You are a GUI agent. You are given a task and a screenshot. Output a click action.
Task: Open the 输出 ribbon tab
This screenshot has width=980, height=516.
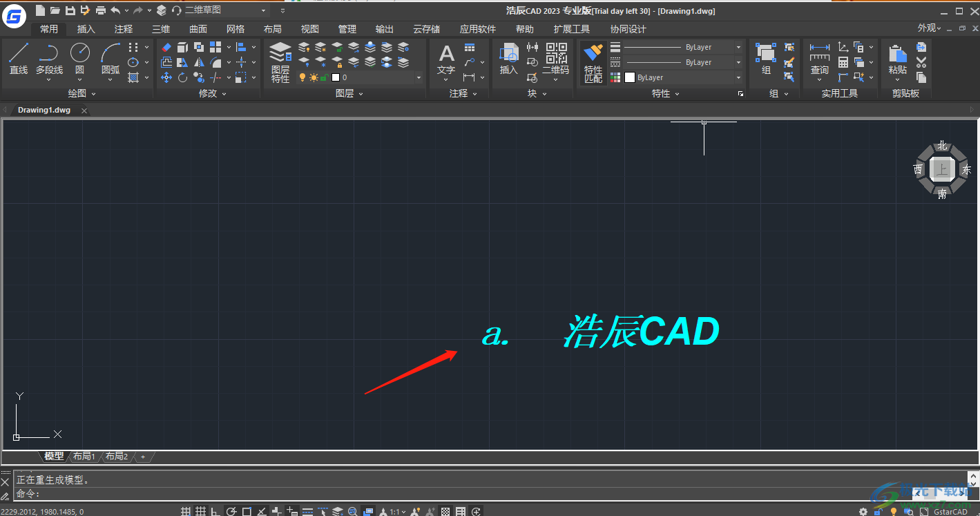pyautogui.click(x=385, y=29)
